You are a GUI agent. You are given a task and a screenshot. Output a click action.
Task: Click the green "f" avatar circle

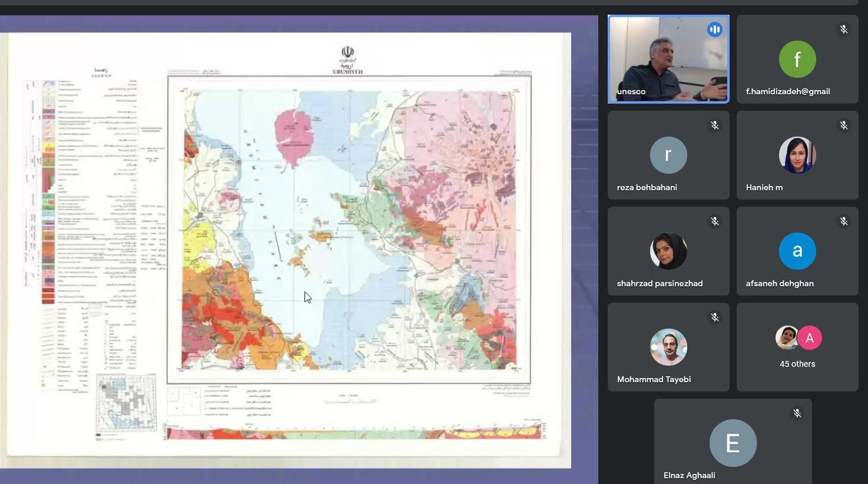(797, 59)
